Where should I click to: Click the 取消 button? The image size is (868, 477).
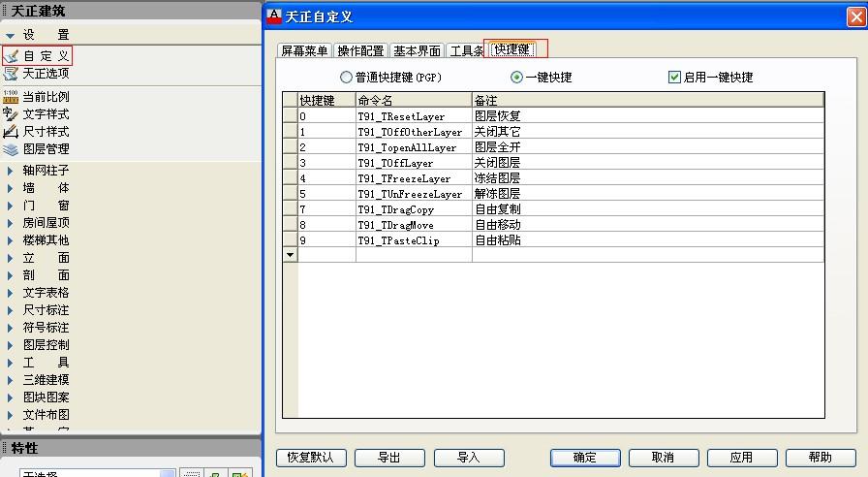pyautogui.click(x=664, y=458)
